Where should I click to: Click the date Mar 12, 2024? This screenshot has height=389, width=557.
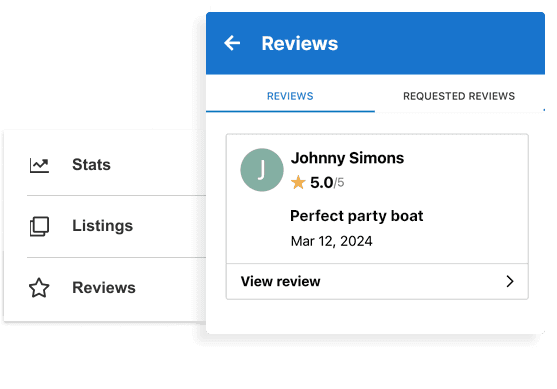[331, 241]
